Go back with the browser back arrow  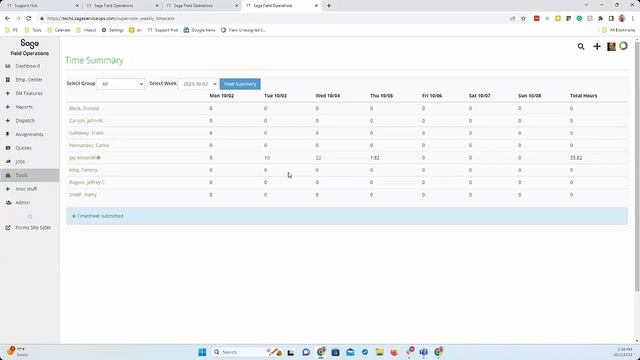click(x=7, y=18)
